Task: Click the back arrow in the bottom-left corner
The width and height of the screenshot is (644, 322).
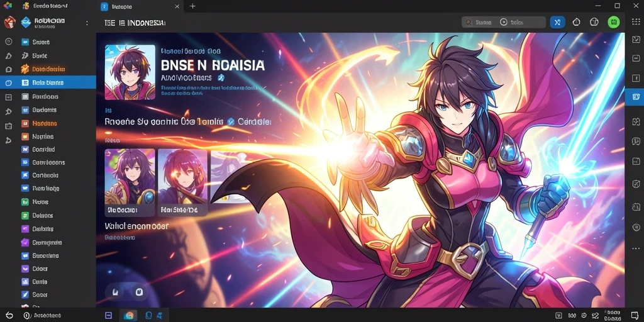Action: pyautogui.click(x=9, y=316)
